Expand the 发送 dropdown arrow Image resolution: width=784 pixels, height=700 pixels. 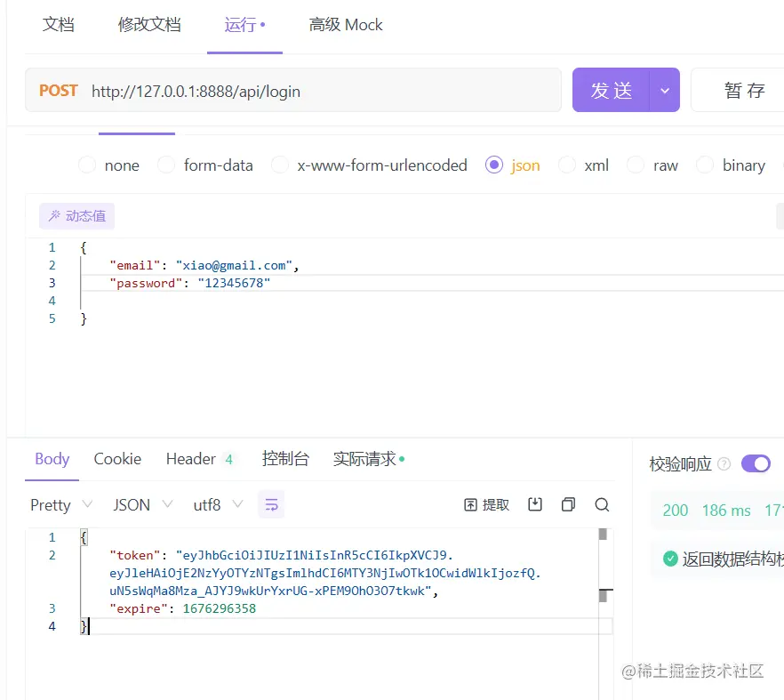tap(665, 91)
